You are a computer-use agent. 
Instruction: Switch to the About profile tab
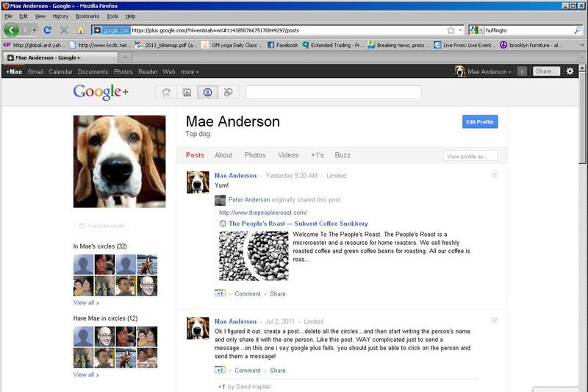[x=223, y=155]
